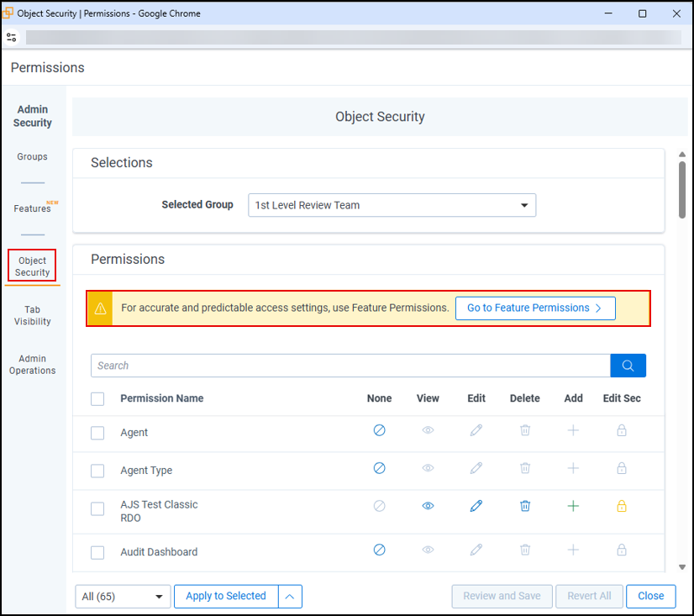
Task: Click the tune icon in the Chrome toolbar
Action: click(12, 37)
